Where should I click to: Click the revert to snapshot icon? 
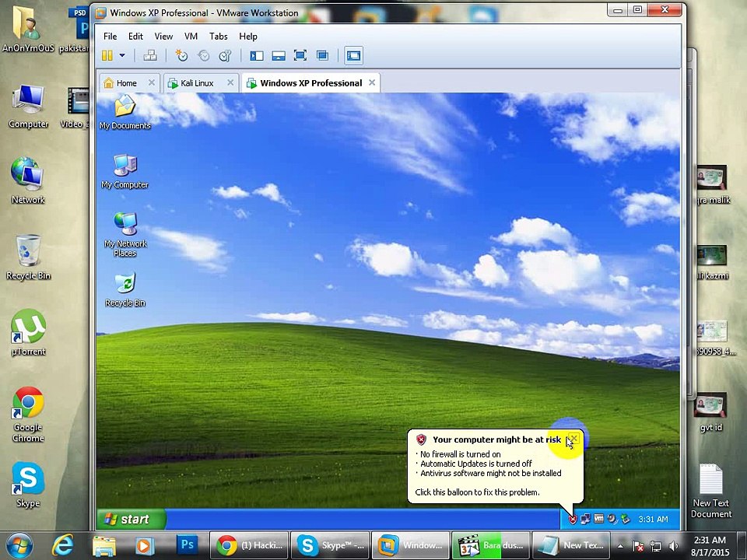tap(203, 56)
